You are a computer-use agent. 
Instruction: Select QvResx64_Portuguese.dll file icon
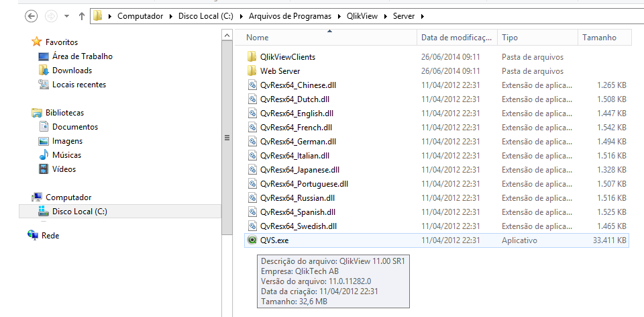[252, 184]
